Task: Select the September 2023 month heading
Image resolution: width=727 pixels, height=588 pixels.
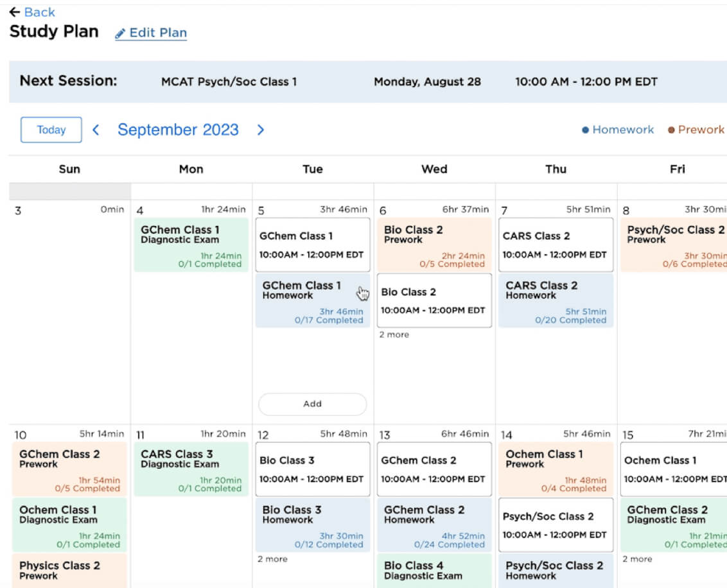Action: [x=179, y=130]
